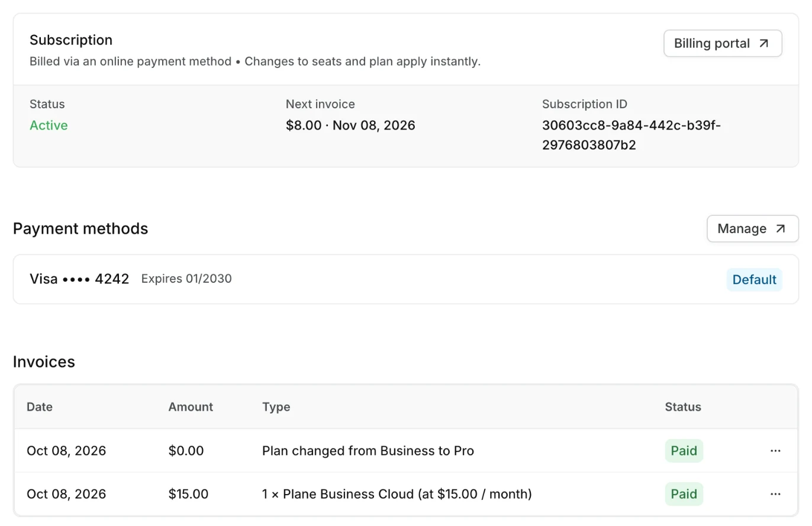The width and height of the screenshot is (812, 526).
Task: Click the Active status value
Action: [x=49, y=125]
